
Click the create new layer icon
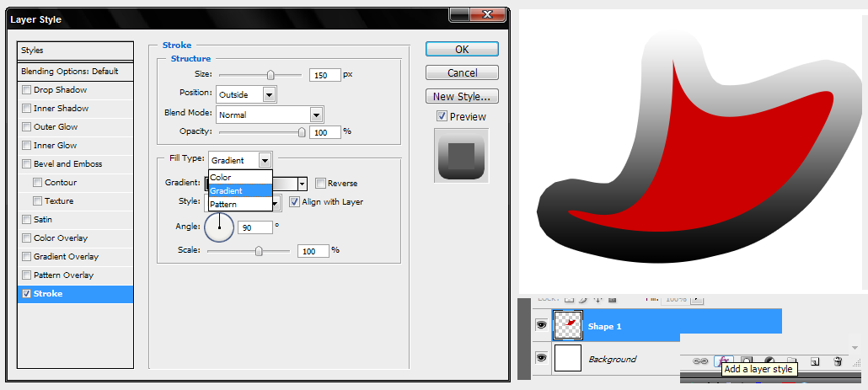(x=815, y=361)
